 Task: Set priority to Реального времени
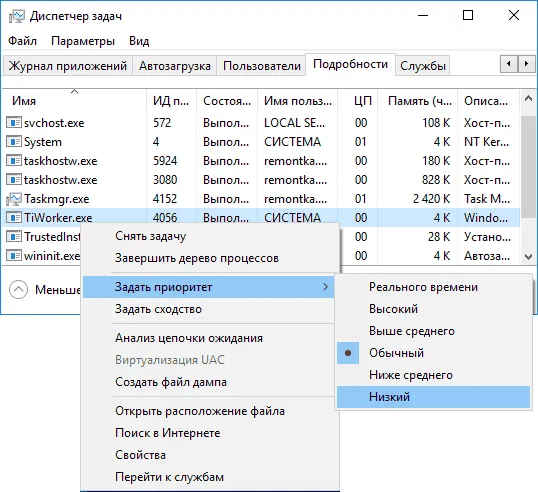click(434, 287)
